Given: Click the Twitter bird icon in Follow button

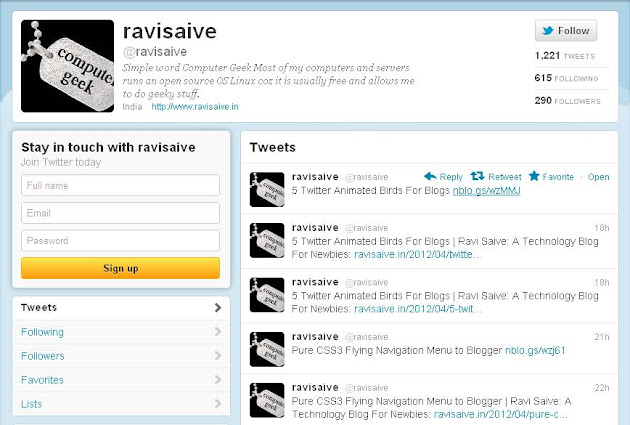Looking at the screenshot, I should click(x=548, y=31).
